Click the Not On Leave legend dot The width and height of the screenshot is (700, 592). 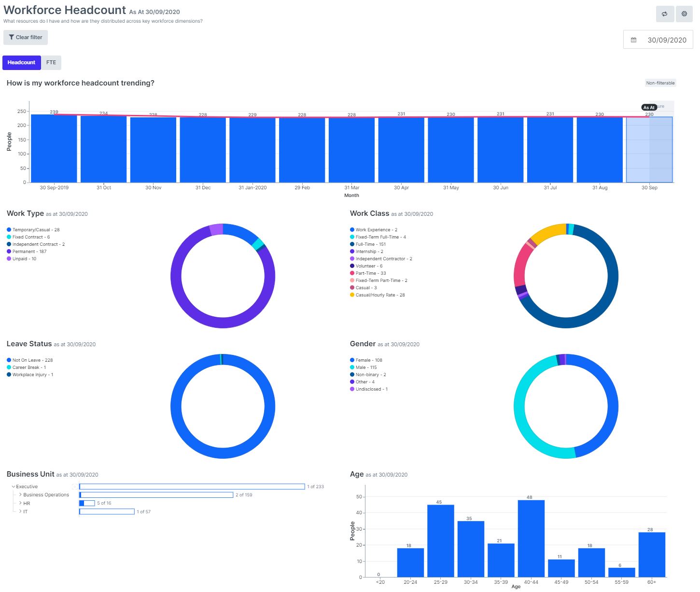pyautogui.click(x=9, y=360)
